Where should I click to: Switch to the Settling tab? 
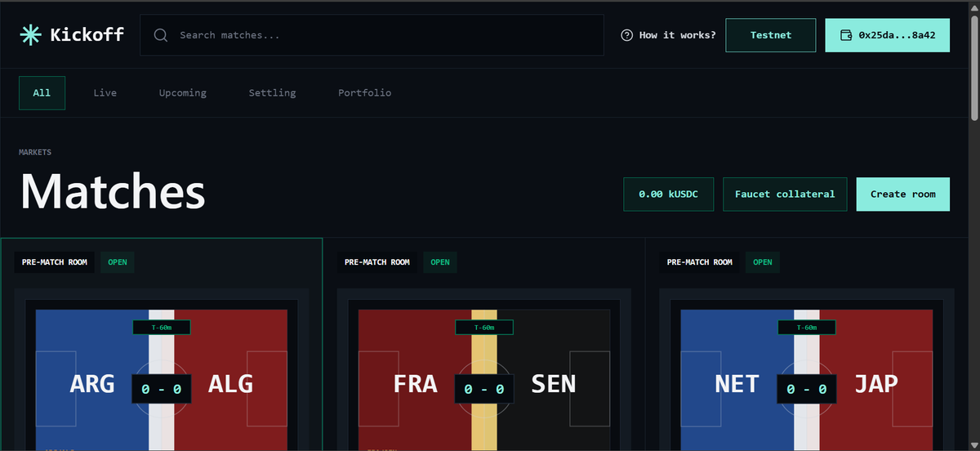tap(273, 92)
